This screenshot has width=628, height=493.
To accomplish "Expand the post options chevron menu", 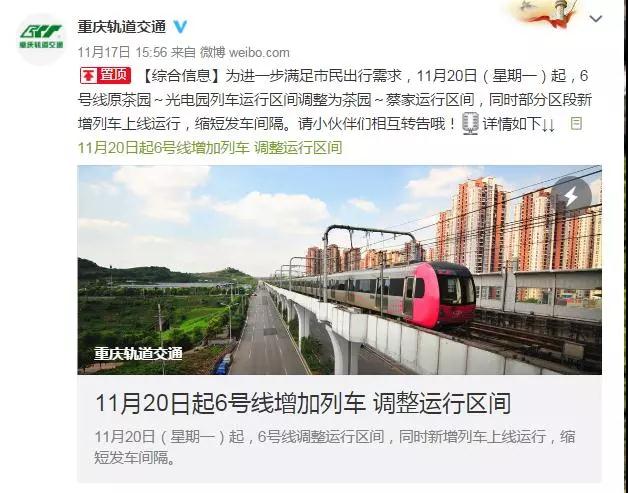I will [596, 19].
